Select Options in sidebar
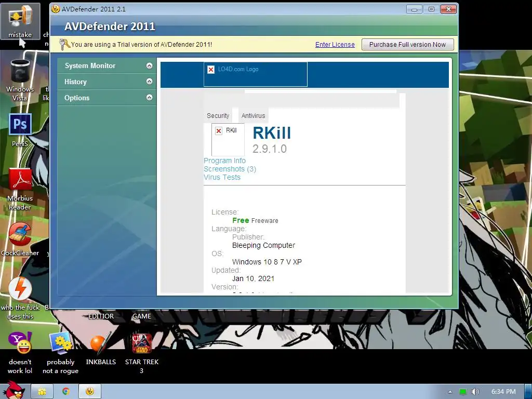 pos(77,98)
